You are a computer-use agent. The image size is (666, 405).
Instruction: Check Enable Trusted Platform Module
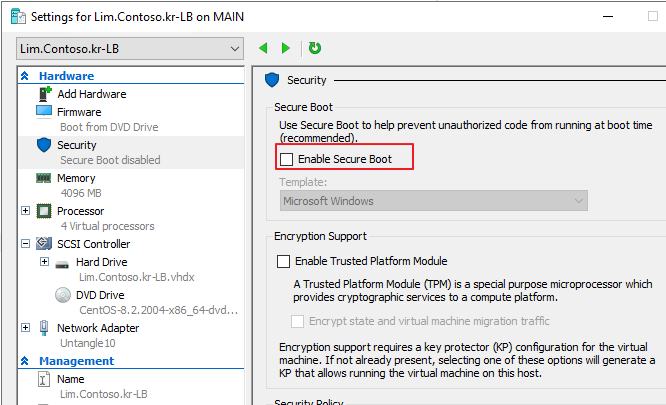coord(283,261)
